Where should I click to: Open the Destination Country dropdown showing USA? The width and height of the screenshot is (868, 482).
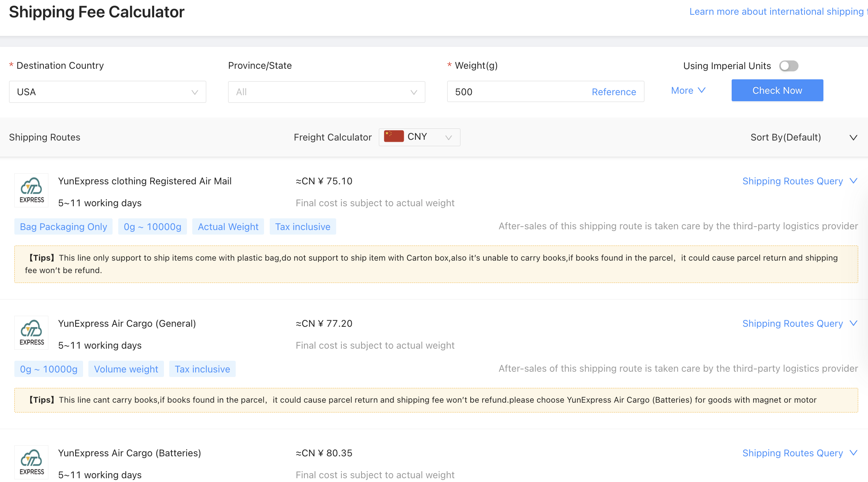pos(108,92)
